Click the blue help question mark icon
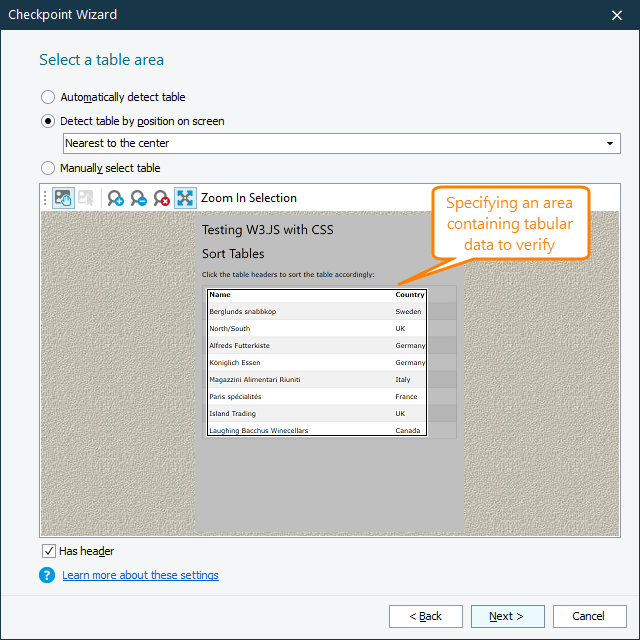This screenshot has height=640, width=640. pyautogui.click(x=47, y=575)
